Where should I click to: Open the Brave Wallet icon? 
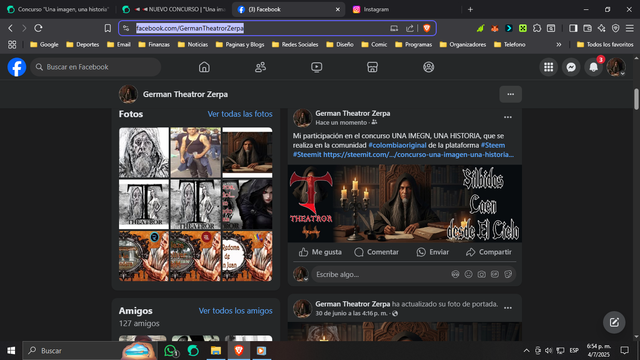tap(587, 28)
